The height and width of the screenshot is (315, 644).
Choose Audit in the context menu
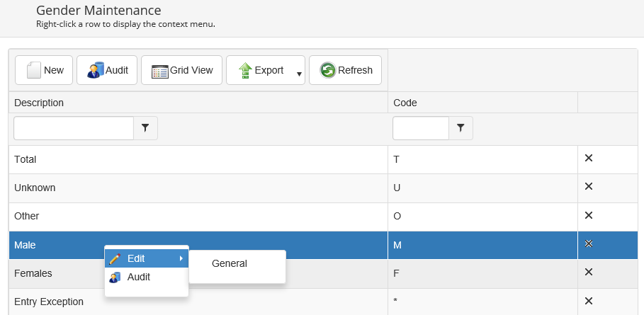pos(139,277)
